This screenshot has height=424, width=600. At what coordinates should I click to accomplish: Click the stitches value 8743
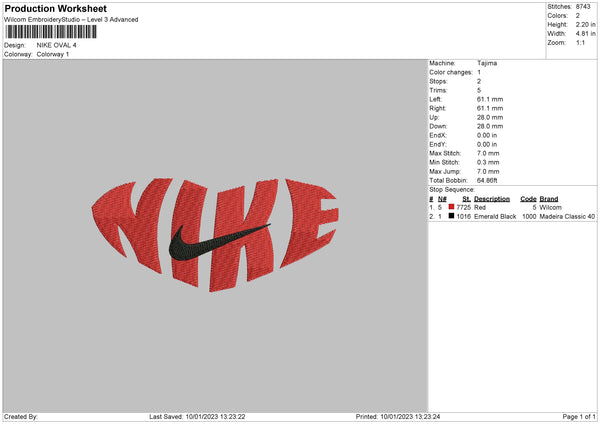coord(583,7)
